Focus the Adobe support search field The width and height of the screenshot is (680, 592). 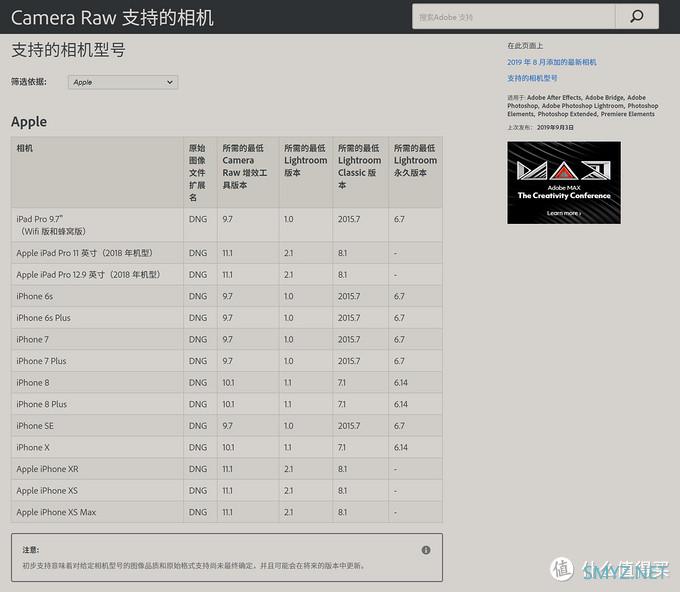click(513, 17)
